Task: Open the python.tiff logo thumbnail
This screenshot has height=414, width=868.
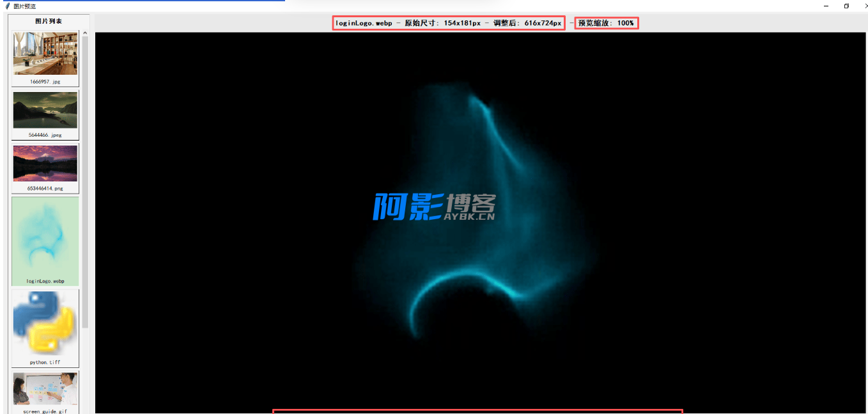Action: (x=45, y=323)
